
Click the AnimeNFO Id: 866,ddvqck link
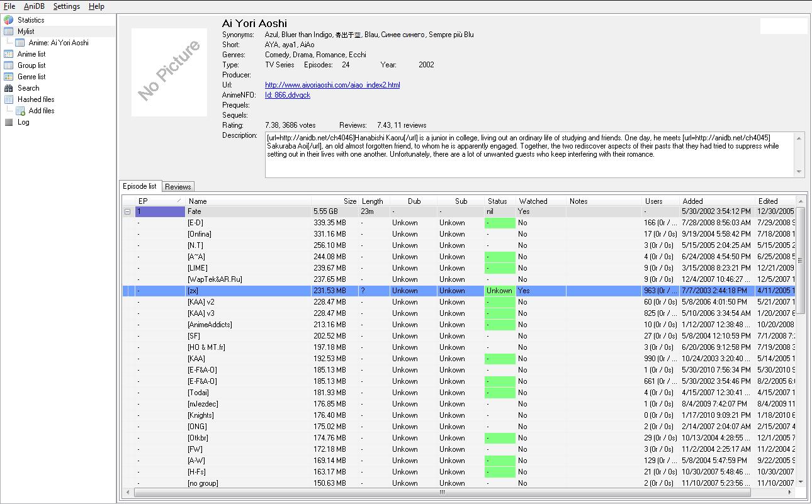[x=287, y=95]
